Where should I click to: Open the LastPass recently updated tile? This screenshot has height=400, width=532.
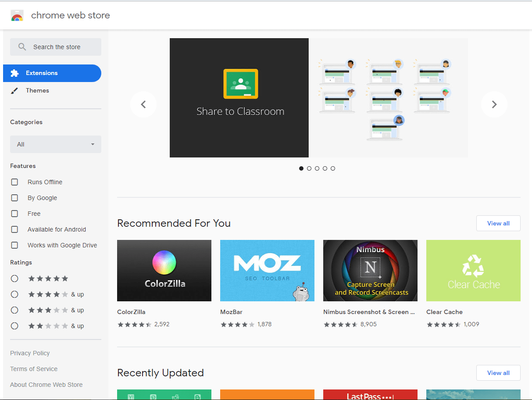[x=370, y=395]
